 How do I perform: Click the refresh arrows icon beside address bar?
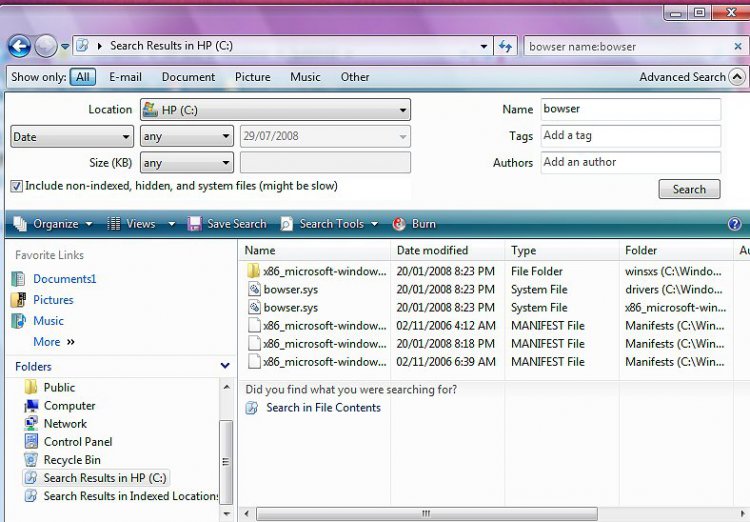505,46
